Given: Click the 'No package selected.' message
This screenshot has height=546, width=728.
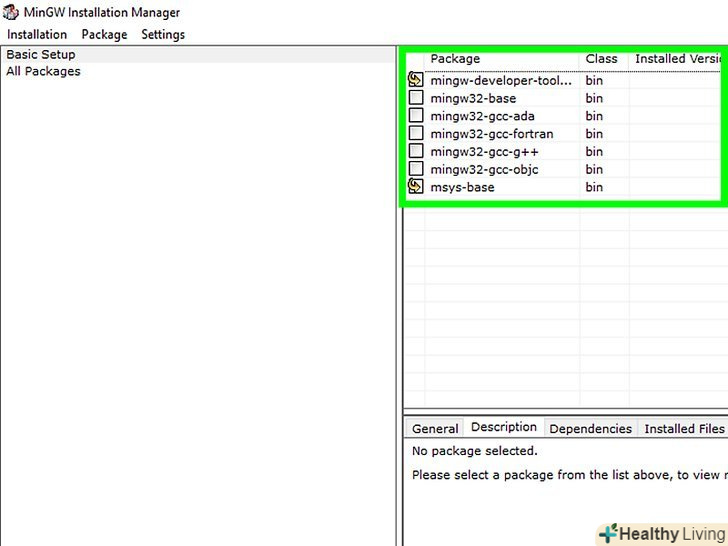Looking at the screenshot, I should tap(474, 451).
